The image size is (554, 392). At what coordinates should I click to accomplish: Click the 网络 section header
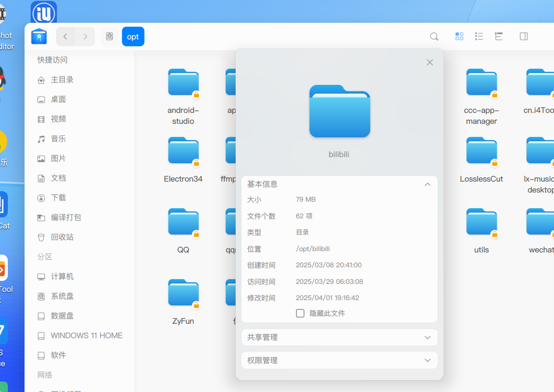(x=45, y=375)
